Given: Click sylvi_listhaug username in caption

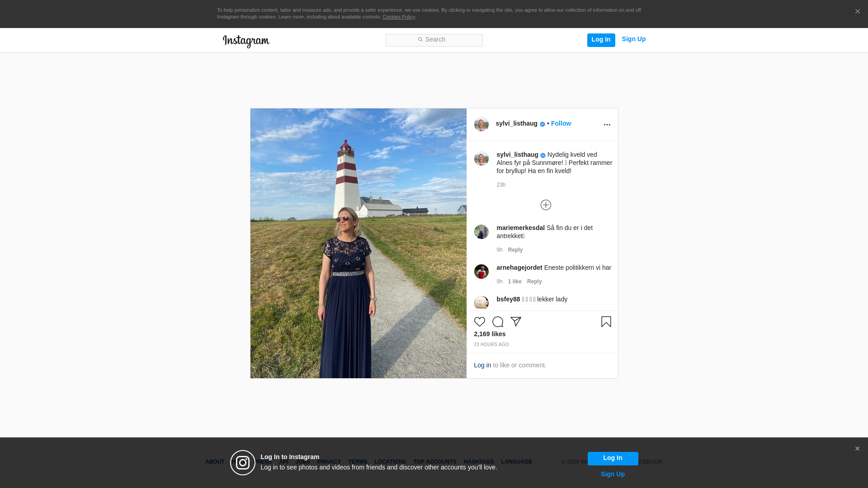Looking at the screenshot, I should click(x=517, y=155).
